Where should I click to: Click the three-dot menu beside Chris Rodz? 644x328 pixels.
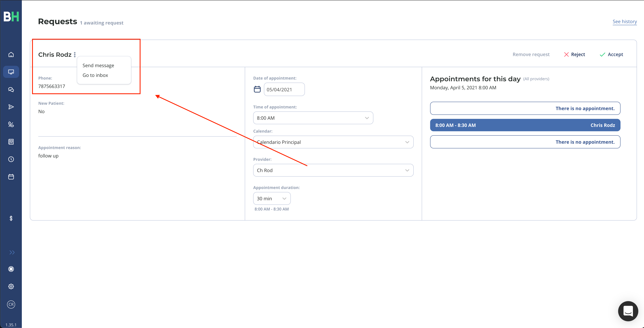(75, 55)
